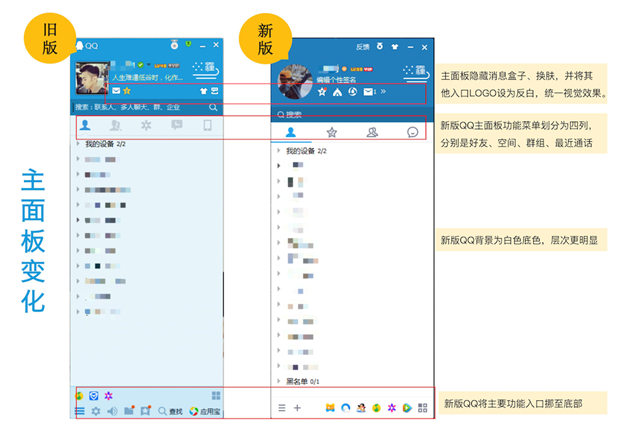The width and height of the screenshot is (624, 432).
Task: Click the 查找 find button in old panel
Action: click(171, 411)
